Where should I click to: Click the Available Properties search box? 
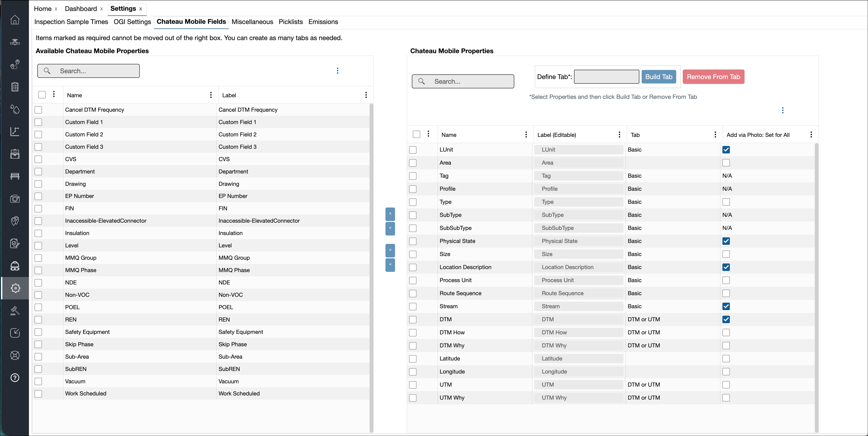click(x=89, y=71)
